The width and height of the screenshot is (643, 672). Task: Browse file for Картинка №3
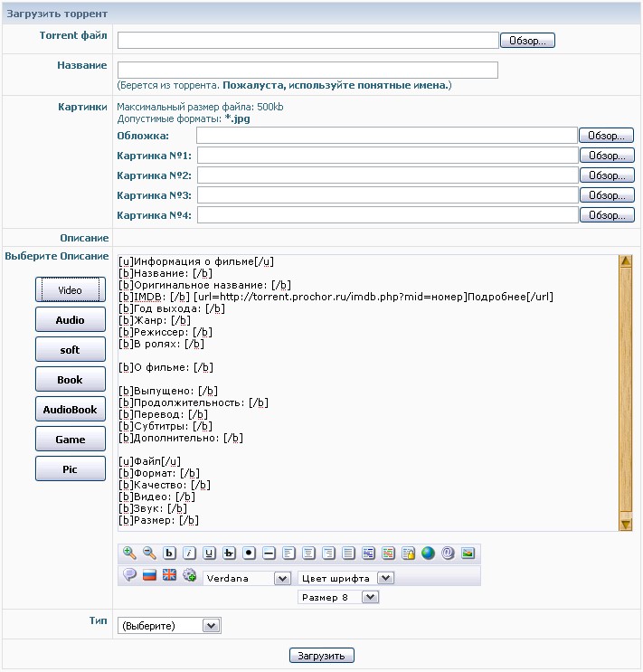tap(607, 195)
